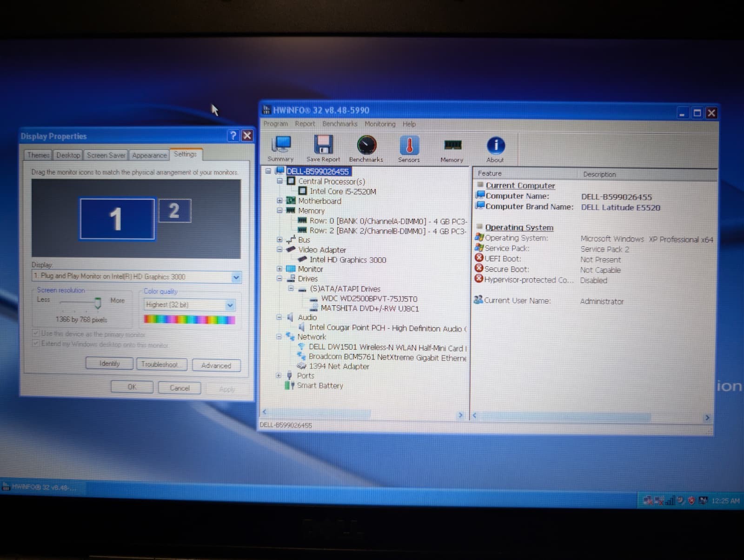Select monitor 1 icon in preview
744x560 pixels.
coord(117,219)
